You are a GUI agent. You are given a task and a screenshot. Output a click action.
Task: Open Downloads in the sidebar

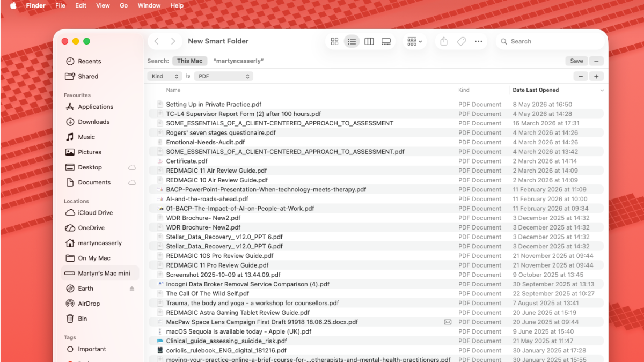coord(100,122)
